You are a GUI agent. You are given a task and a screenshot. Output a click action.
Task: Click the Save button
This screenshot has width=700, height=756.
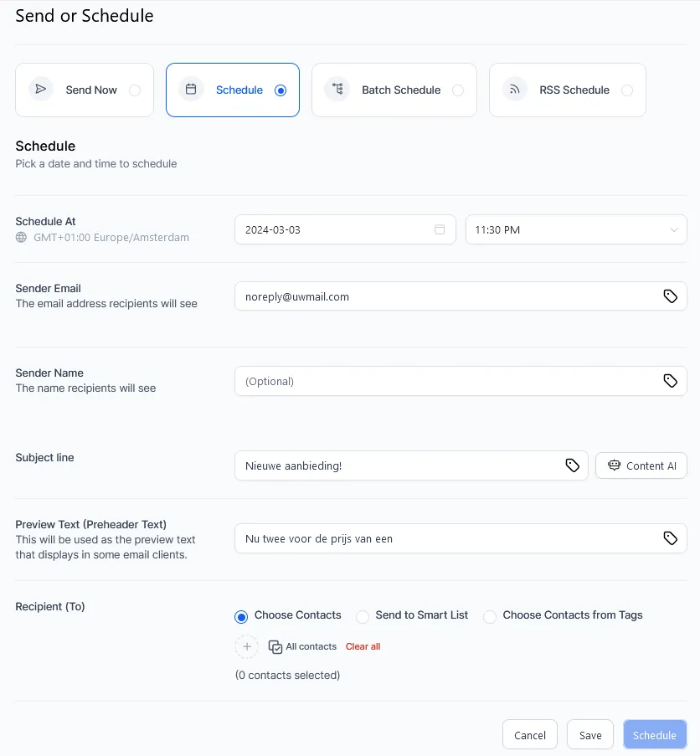point(590,735)
